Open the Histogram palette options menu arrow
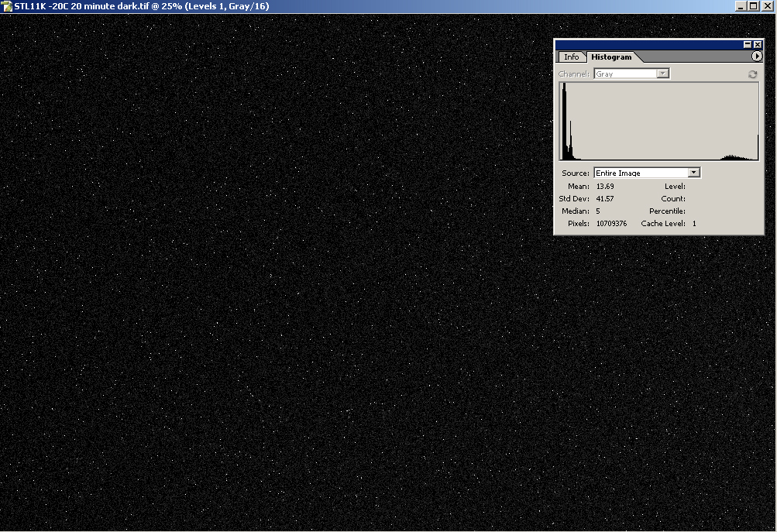 point(757,57)
